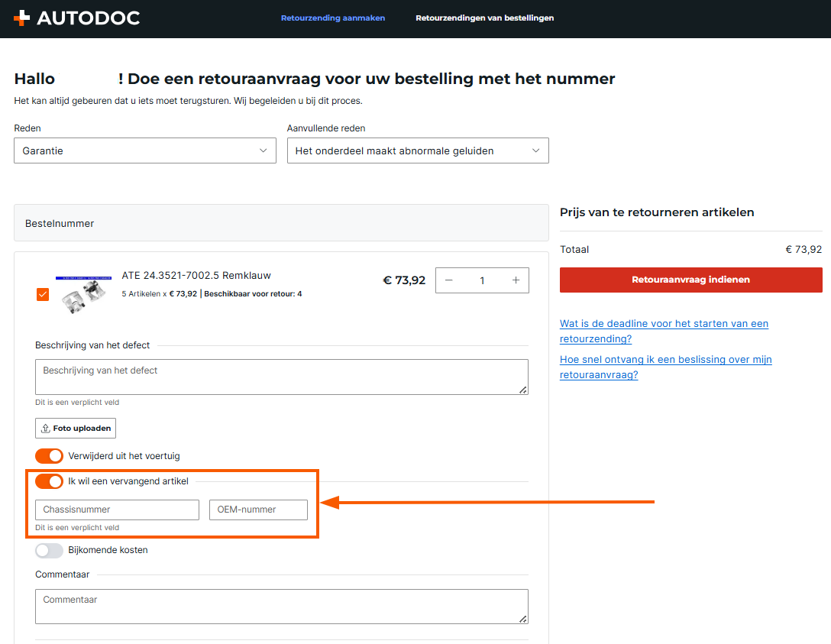Image resolution: width=831 pixels, height=644 pixels.
Task: Switch to 'Retourzendingen van bestellingen' tab
Action: [x=484, y=18]
